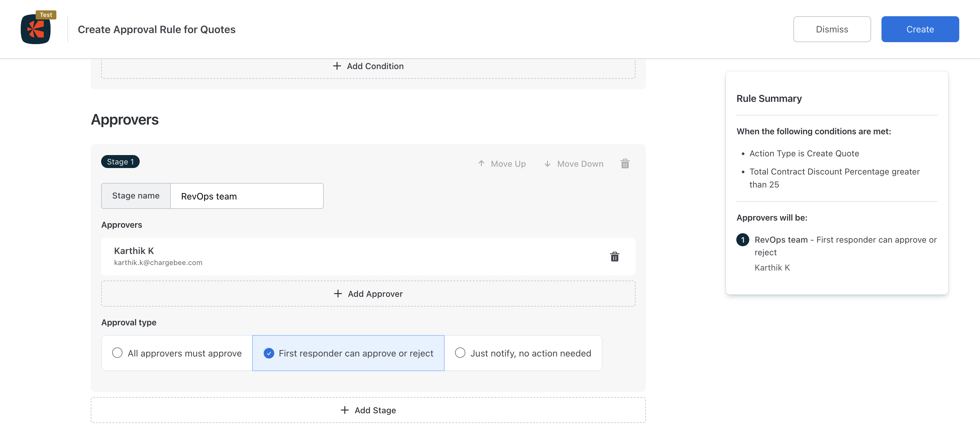
Task: Edit the Stage name input field
Action: 246,196
